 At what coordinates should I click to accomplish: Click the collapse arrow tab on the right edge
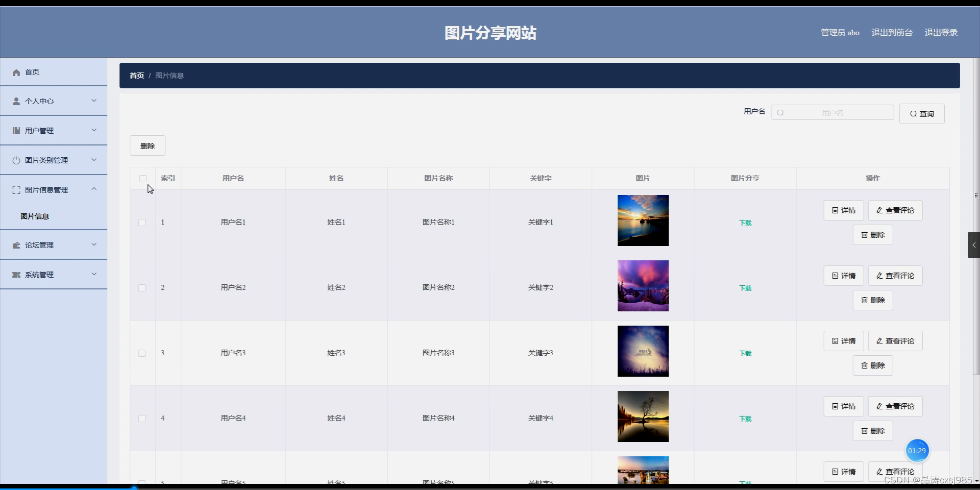point(973,245)
